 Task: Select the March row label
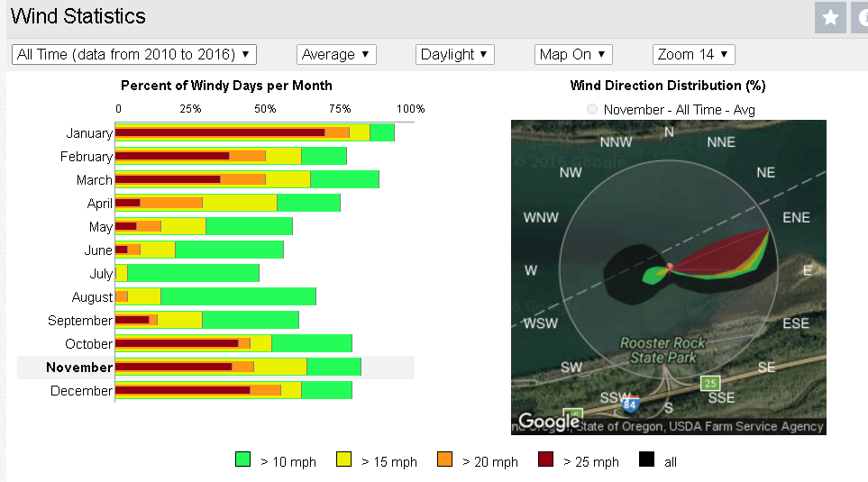point(95,180)
